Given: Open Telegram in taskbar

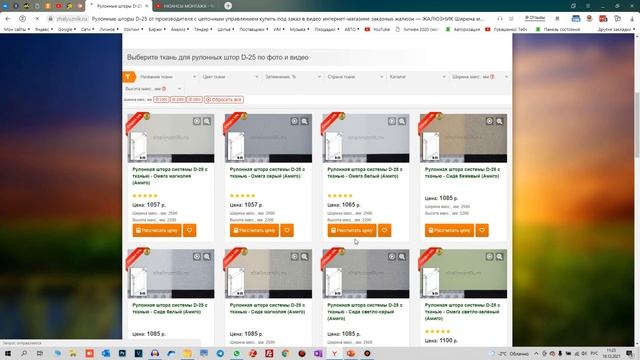Looking at the screenshot, I should click(x=220, y=353).
